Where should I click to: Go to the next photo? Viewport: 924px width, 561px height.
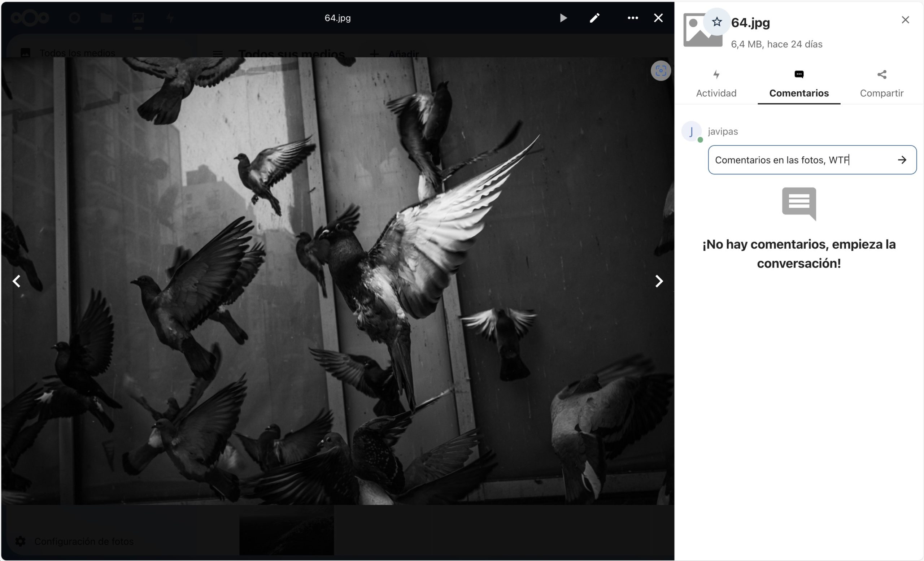658,281
